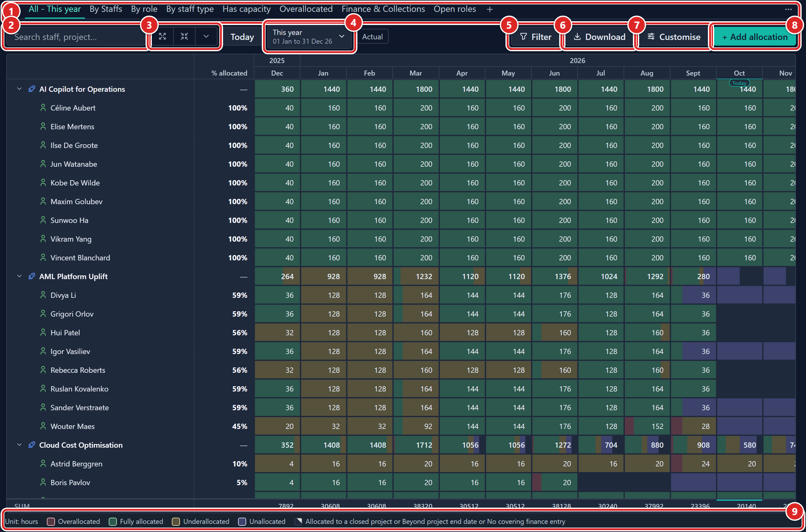This screenshot has height=532, width=806.
Task: Click the AML Platform Uplift Jun total 1376
Action: point(555,277)
